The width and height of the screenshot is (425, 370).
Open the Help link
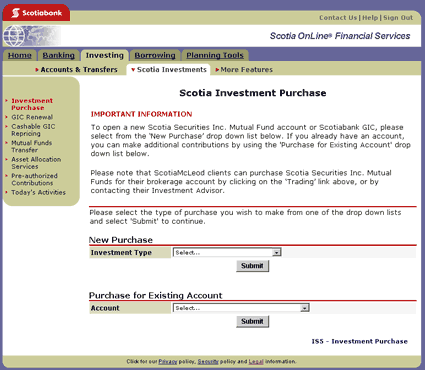point(370,18)
